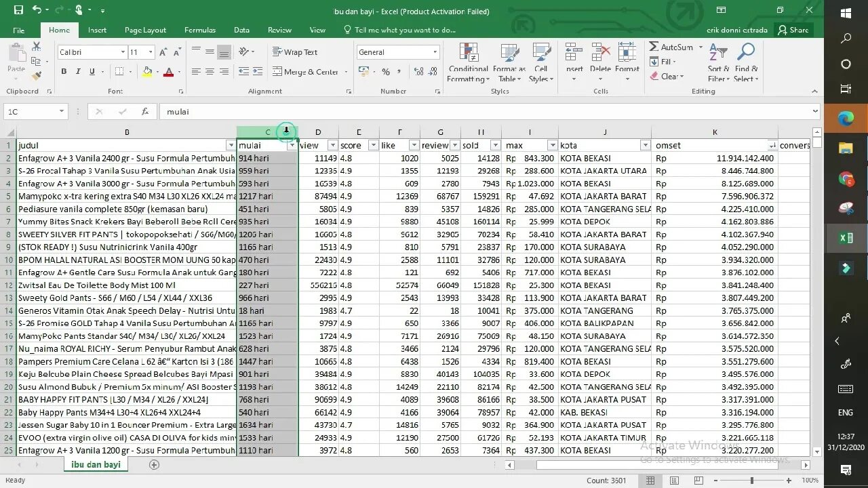868x488 pixels.
Task: Click the Save icon in the title bar
Action: pos(18,10)
